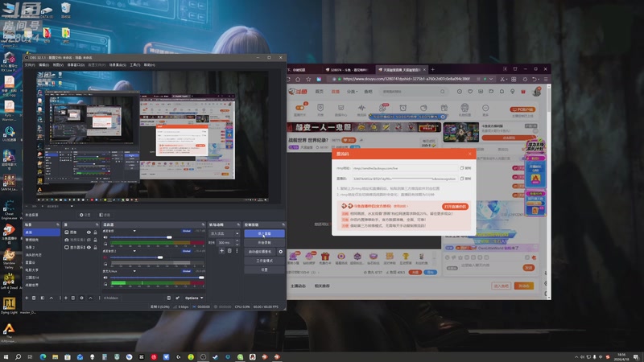Remove scene transition with trash icon
Image resolution: width=644 pixels, height=362 pixels.
click(x=229, y=250)
